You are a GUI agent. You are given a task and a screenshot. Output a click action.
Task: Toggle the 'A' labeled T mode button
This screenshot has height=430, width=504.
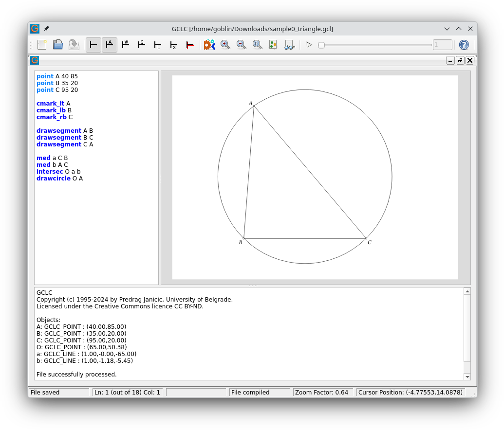coord(110,45)
